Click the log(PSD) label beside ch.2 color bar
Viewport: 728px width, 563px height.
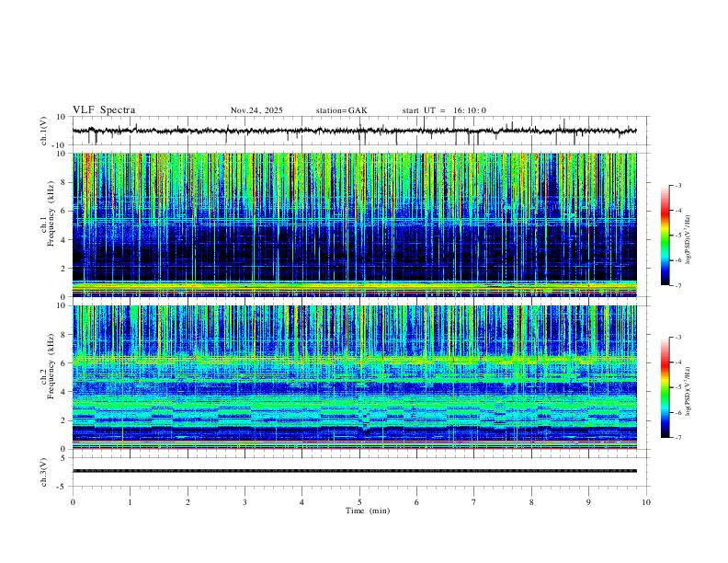pyautogui.click(x=688, y=392)
